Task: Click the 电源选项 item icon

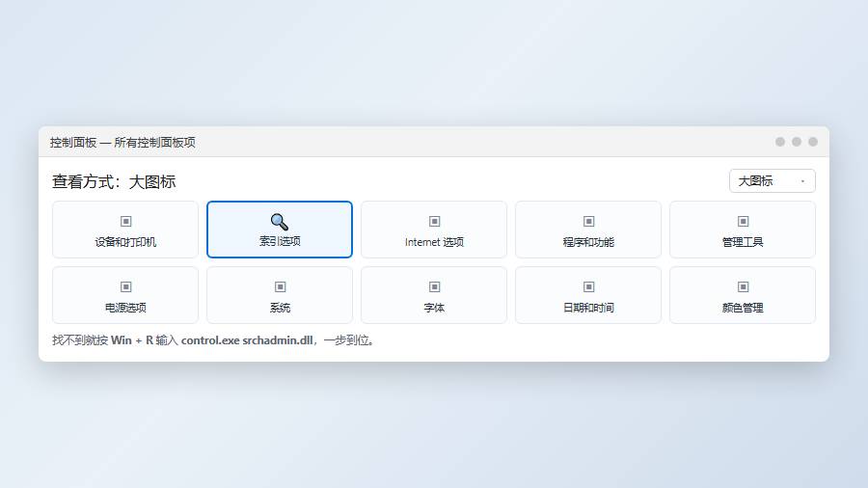Action: (125, 286)
